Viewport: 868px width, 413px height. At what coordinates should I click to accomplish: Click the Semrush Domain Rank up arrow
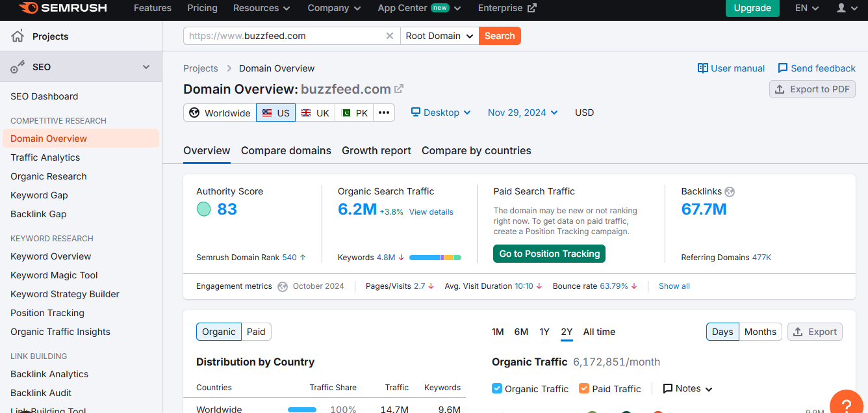pyautogui.click(x=303, y=258)
